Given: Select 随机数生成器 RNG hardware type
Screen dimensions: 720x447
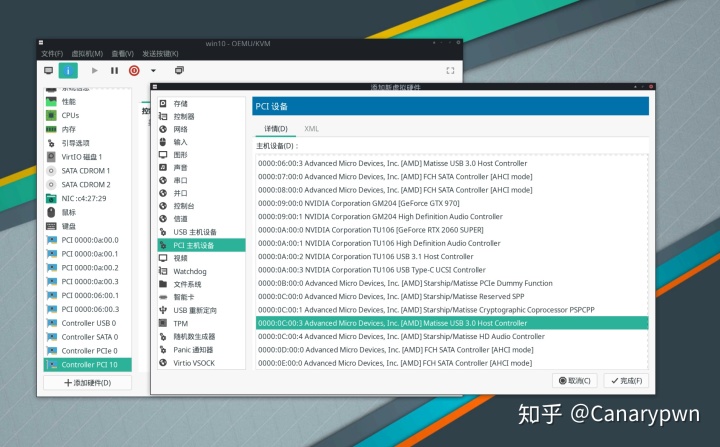Looking at the screenshot, I should click(201, 337).
